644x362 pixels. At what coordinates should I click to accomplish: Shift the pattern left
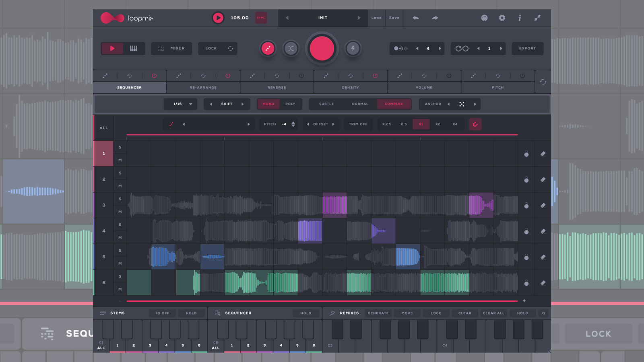click(211, 104)
